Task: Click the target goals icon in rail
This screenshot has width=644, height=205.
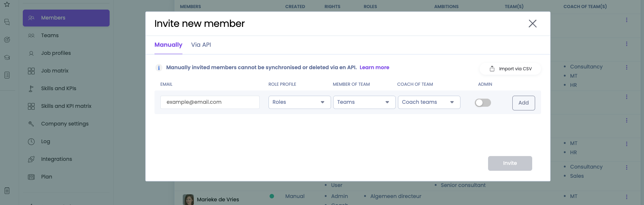Action: click(7, 40)
